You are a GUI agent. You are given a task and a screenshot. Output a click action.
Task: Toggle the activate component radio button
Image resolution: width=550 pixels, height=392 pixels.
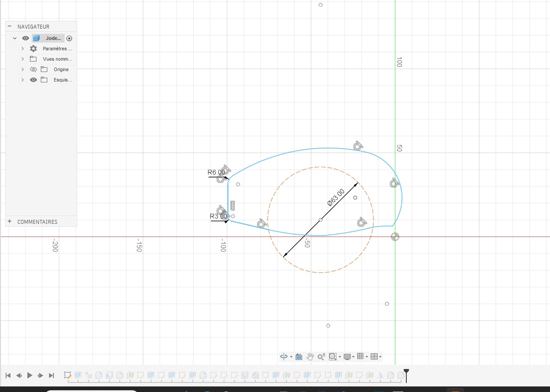[69, 38]
